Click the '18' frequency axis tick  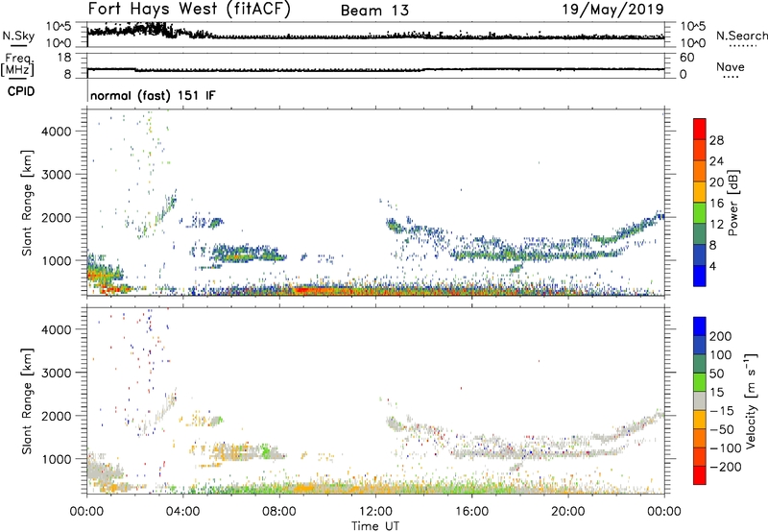64,58
